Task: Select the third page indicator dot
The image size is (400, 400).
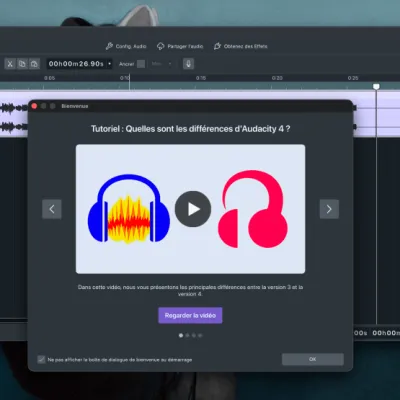Action: [x=194, y=335]
